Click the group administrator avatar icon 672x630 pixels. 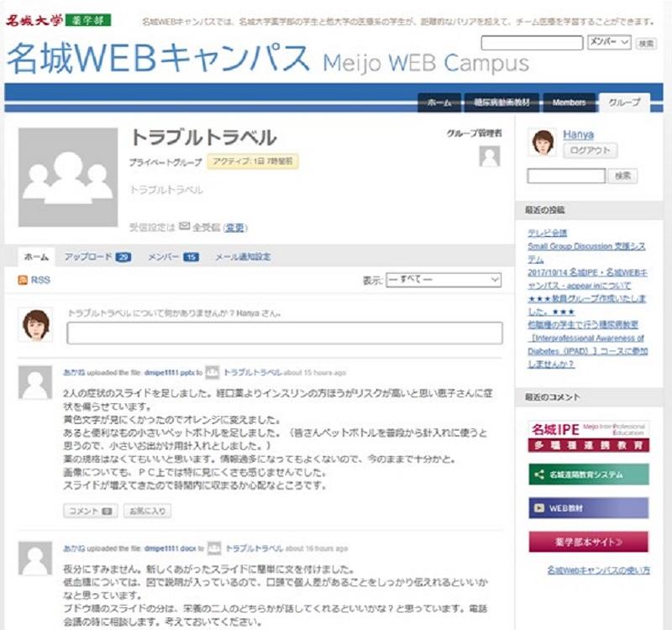pos(490,156)
